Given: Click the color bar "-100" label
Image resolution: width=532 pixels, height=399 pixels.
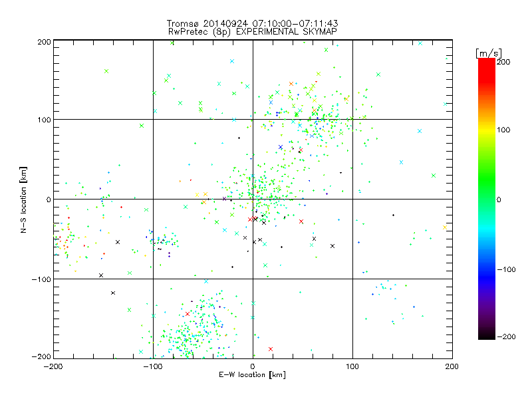Looking at the screenshot, I should tap(506, 269).
